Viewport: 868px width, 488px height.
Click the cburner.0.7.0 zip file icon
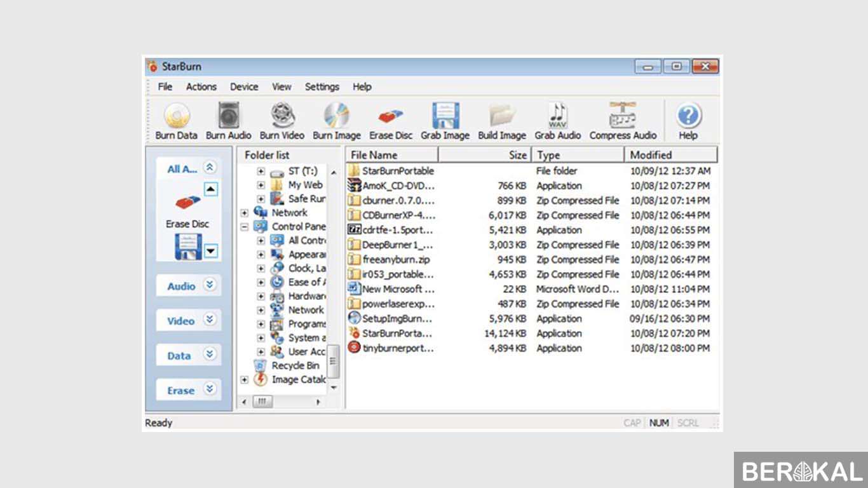click(354, 200)
